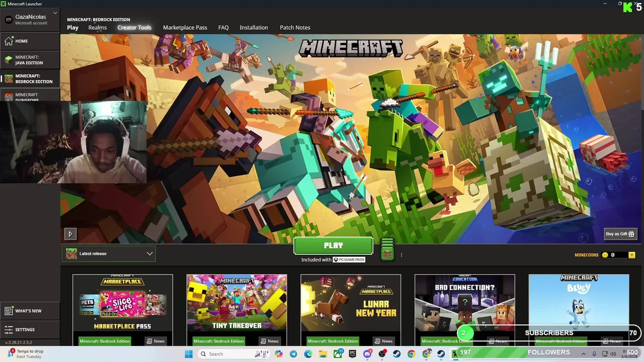Select Minecraft: Java Edition in sidebar
The image size is (644, 362).
(30, 60)
